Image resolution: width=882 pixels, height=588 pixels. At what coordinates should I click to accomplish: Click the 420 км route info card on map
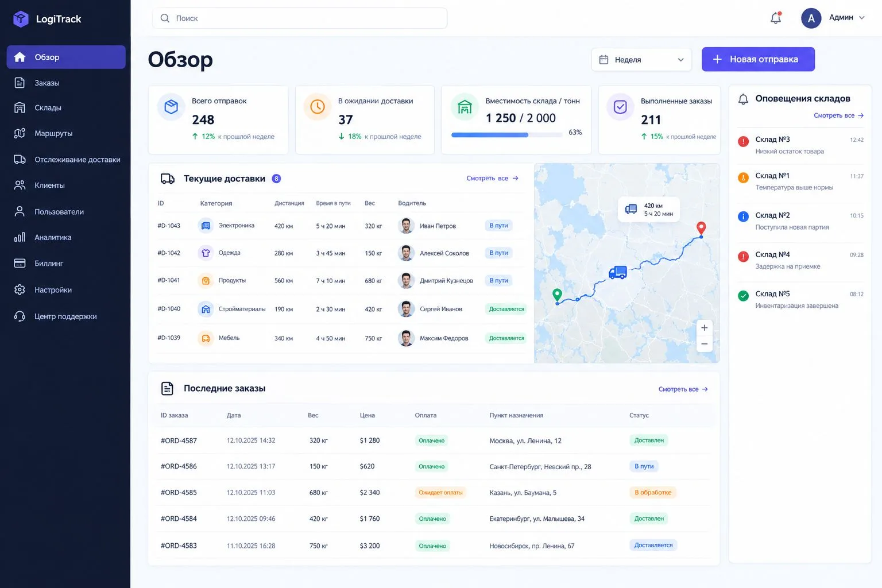649,210
